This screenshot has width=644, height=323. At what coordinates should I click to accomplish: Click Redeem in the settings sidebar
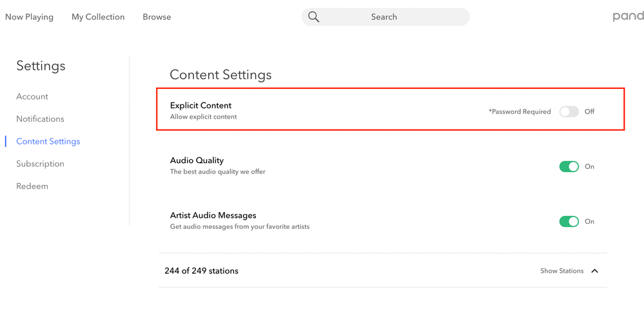click(x=32, y=186)
